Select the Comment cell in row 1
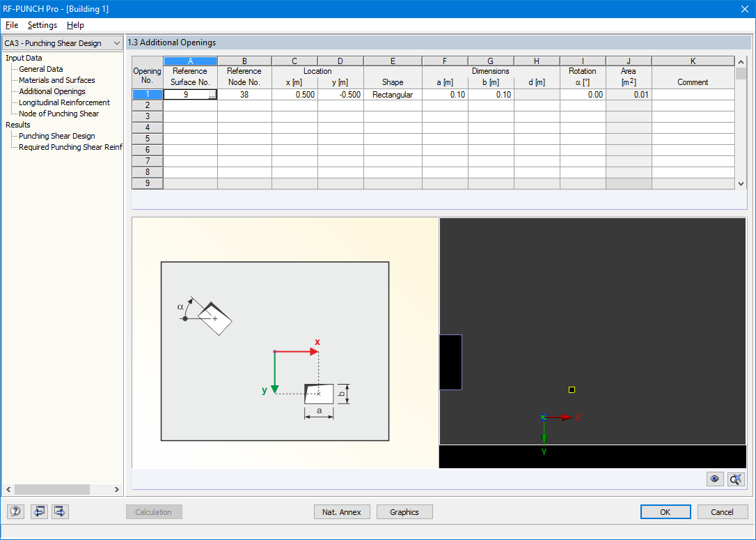 [x=693, y=95]
